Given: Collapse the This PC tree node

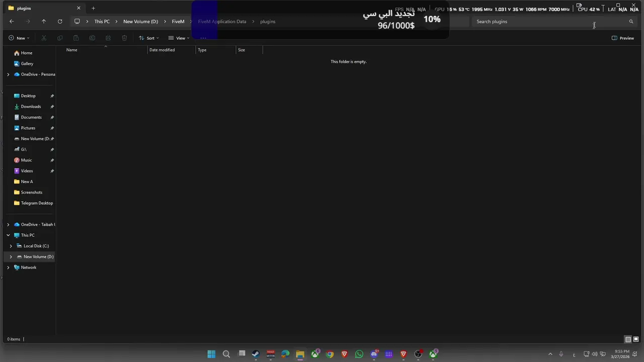Looking at the screenshot, I should point(8,235).
